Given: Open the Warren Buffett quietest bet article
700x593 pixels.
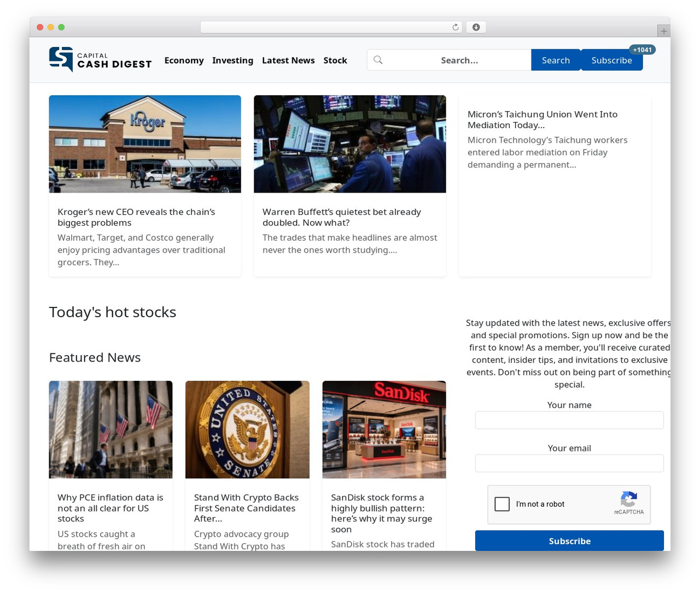Looking at the screenshot, I should [342, 217].
